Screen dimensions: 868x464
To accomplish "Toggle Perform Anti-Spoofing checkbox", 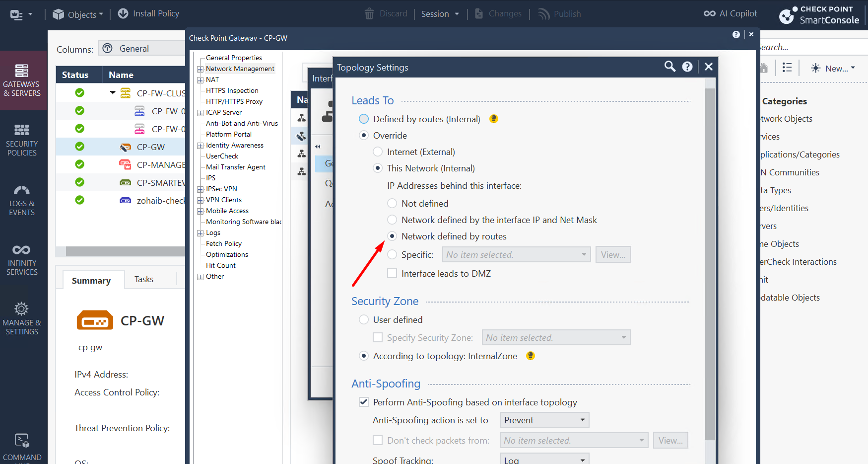I will point(364,402).
